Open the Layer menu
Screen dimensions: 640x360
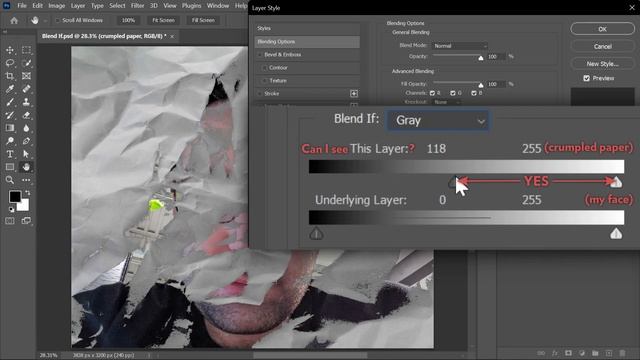pos(78,6)
